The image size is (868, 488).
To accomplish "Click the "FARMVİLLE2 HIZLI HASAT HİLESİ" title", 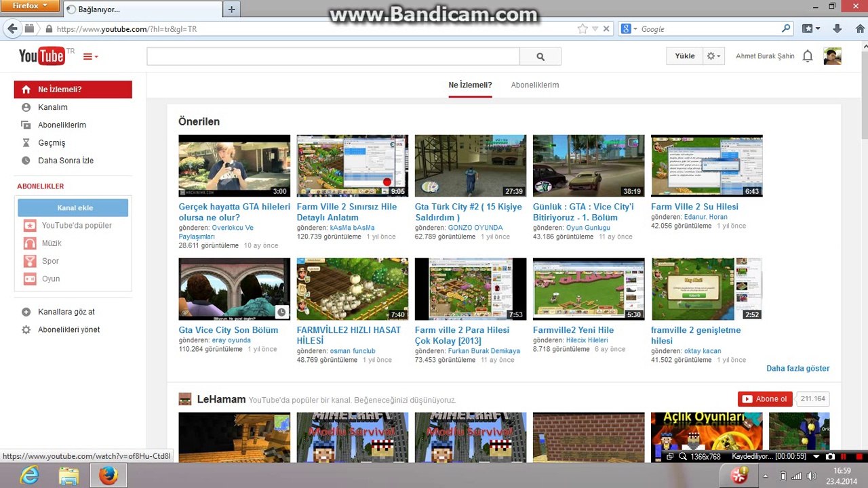I will [349, 335].
